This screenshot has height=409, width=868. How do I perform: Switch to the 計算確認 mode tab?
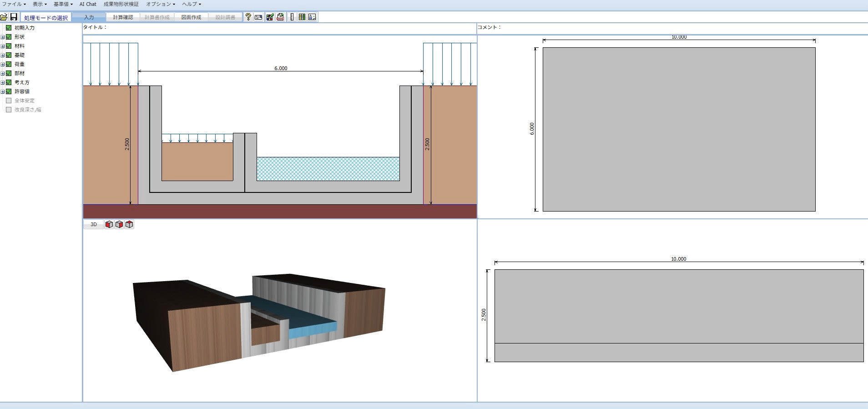pyautogui.click(x=123, y=17)
